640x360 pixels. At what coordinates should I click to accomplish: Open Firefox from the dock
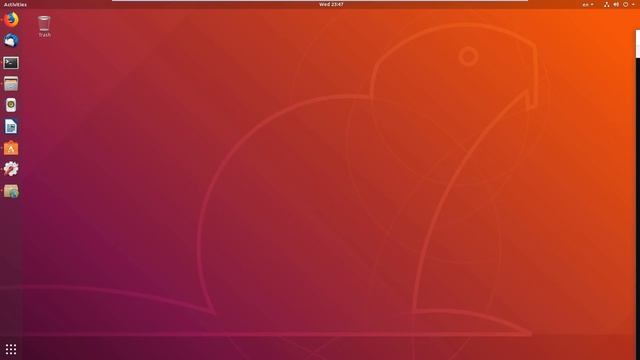[11, 20]
